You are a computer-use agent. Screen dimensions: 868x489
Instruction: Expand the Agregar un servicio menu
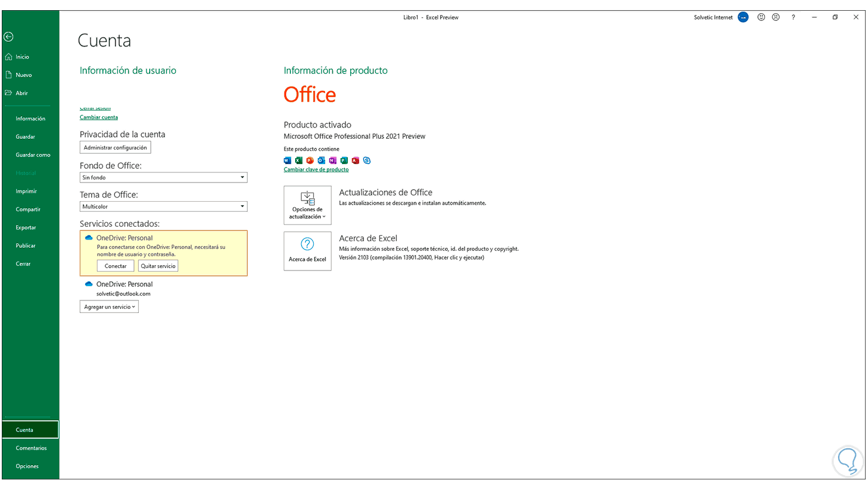tap(109, 306)
